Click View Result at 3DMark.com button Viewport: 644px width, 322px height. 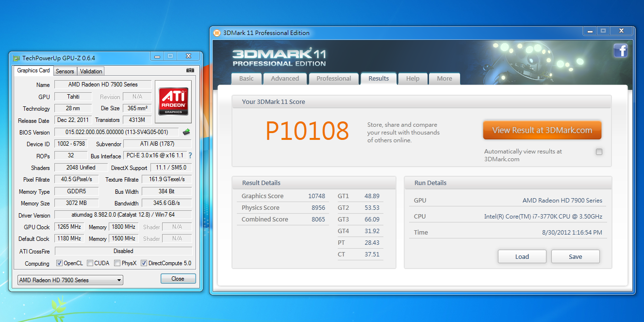pos(542,130)
